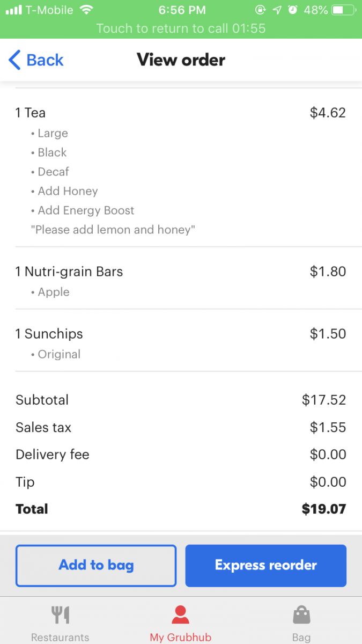
Task: Tap the Wi-Fi signal icon
Action: click(x=86, y=10)
